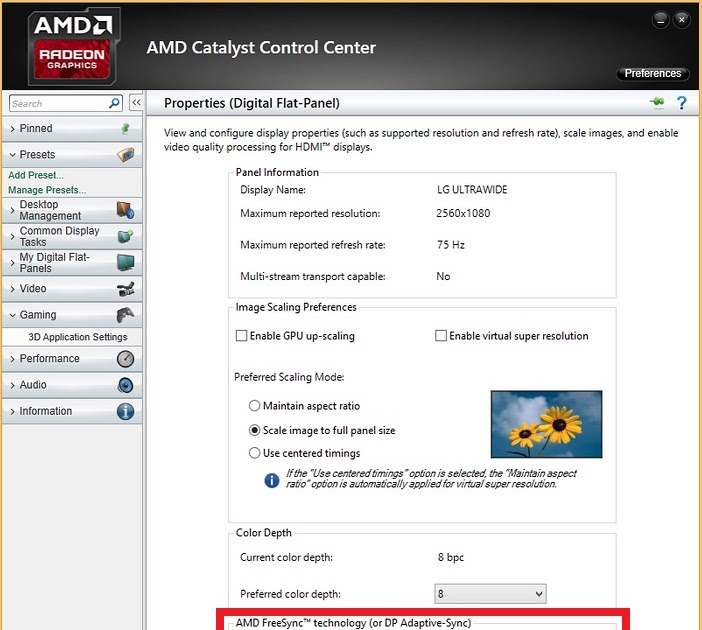Open the Preferred color depth dropdown
702x630 pixels.
click(x=490, y=594)
